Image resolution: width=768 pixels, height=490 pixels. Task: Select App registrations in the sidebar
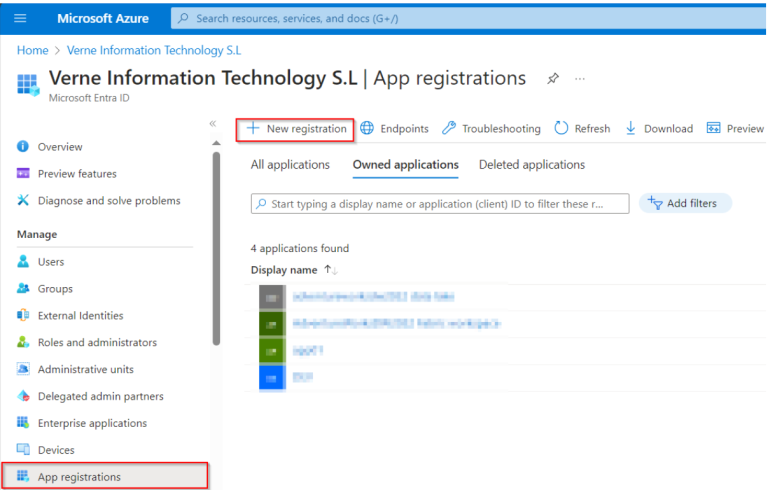point(105,476)
